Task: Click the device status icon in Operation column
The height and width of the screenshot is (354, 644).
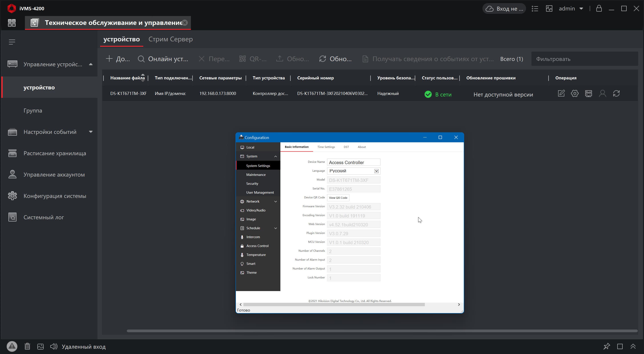Action: coord(589,93)
